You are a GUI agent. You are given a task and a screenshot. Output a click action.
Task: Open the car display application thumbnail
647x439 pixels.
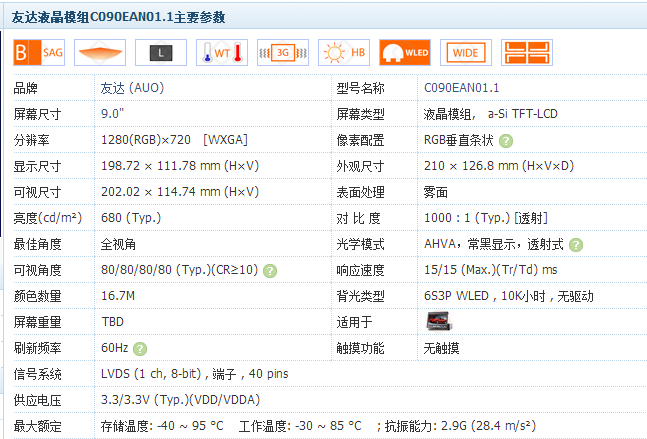440,322
